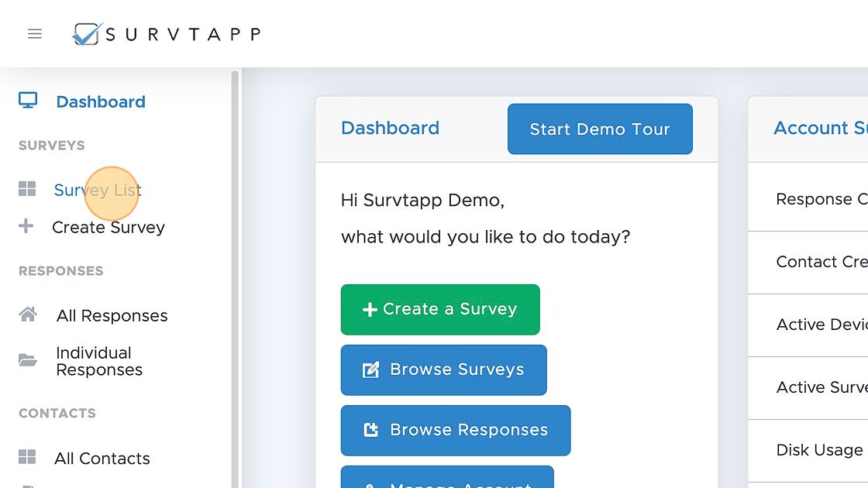Image resolution: width=868 pixels, height=488 pixels.
Task: Click the Disk Usage row
Action: pos(808,450)
